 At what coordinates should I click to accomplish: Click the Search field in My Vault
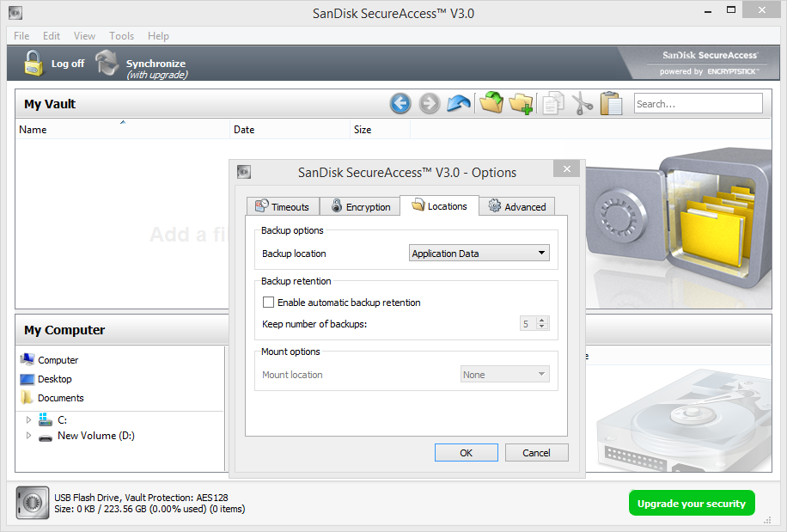[x=699, y=103]
